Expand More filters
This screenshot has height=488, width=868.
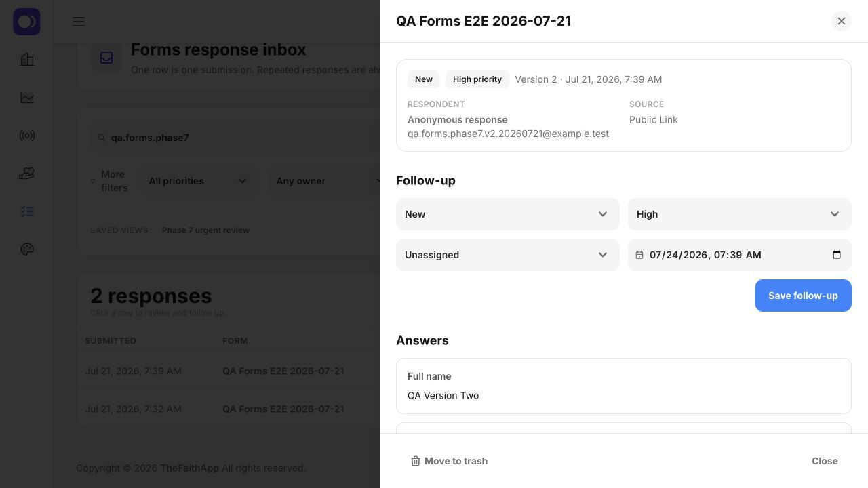point(109,181)
